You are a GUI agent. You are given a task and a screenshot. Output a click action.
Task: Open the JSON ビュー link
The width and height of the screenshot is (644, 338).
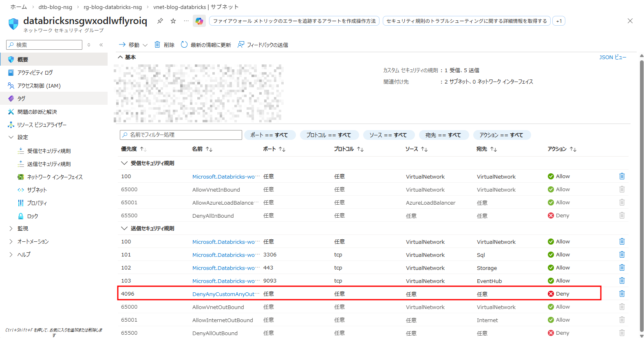click(612, 57)
